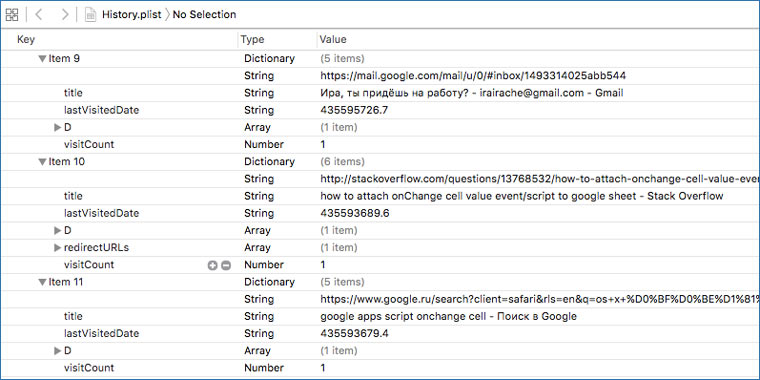Click the Dictionary type in the Item 11 row
The height and width of the screenshot is (380, 760).
pos(269,282)
